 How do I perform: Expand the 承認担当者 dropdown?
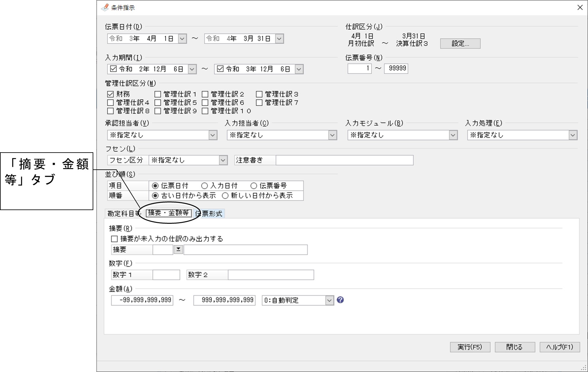pyautogui.click(x=213, y=135)
